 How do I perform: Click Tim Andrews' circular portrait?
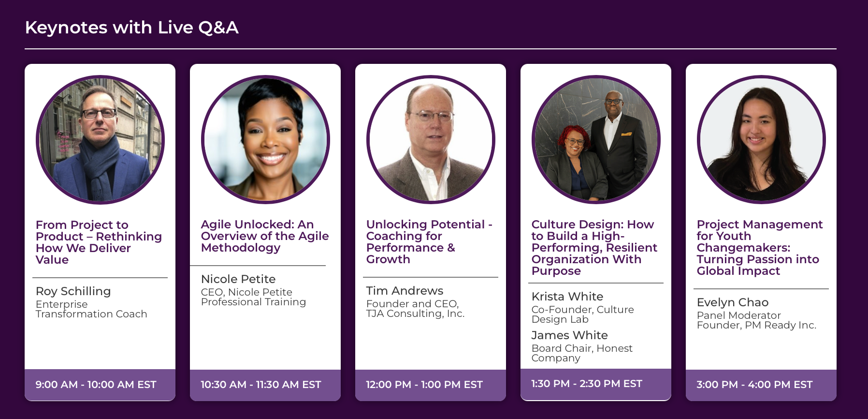(431, 139)
